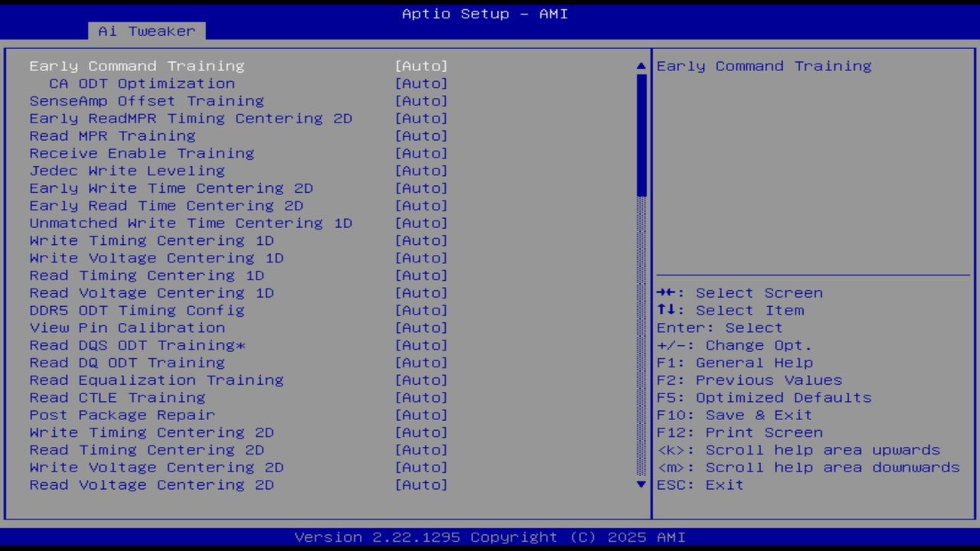
Task: Open Early Write Time Centering 2D setting
Action: tap(421, 187)
